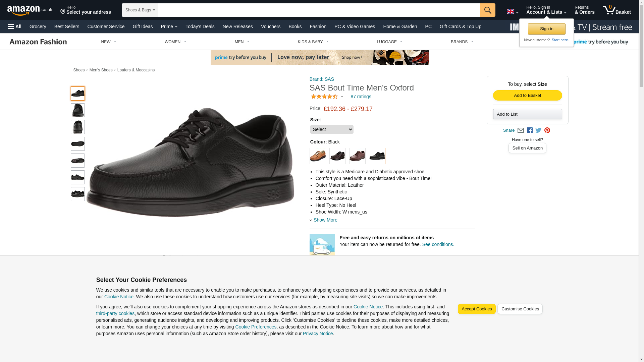Click the search magnifier button
The width and height of the screenshot is (644, 362).
coord(488,10)
